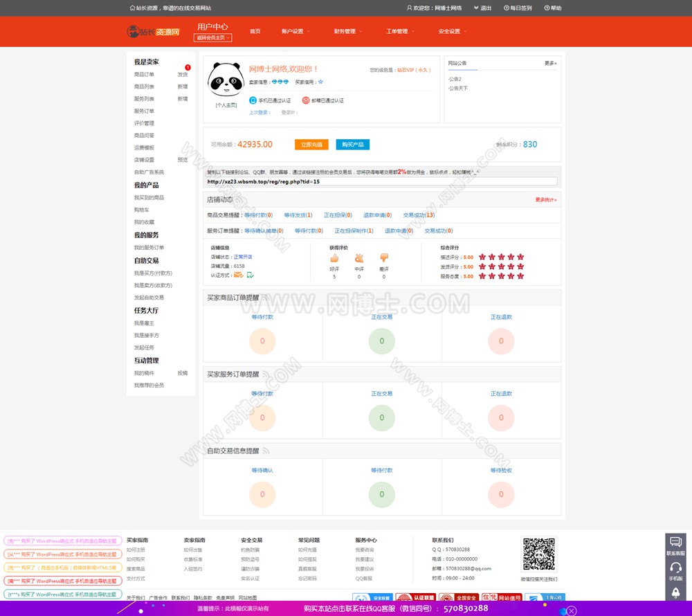692x616 pixels.
Task: Click the WeChat QR code image
Action: pyautogui.click(x=539, y=554)
